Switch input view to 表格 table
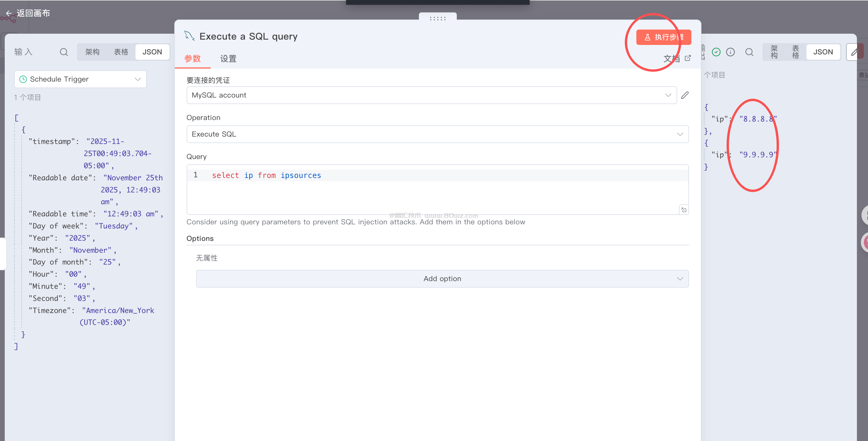 point(121,52)
